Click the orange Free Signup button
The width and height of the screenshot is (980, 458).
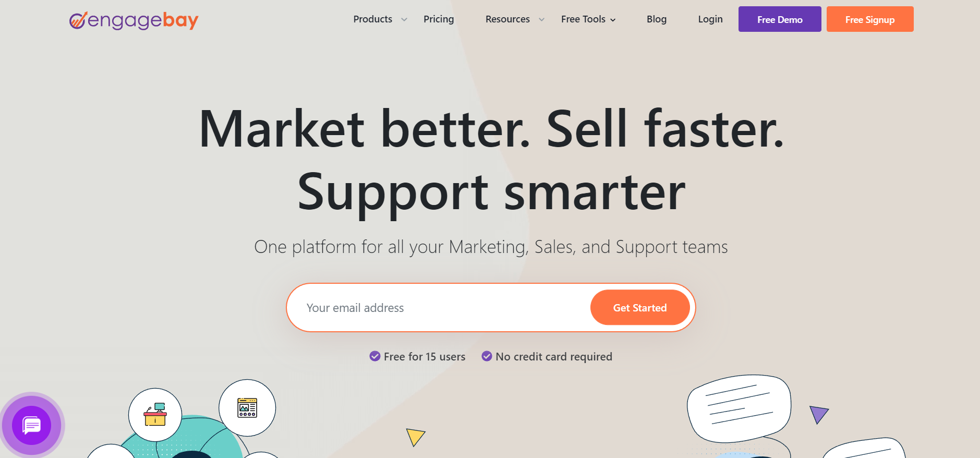[x=870, y=19]
